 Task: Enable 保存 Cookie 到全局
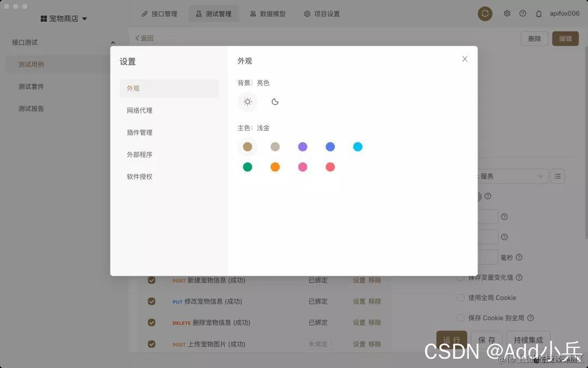click(461, 318)
